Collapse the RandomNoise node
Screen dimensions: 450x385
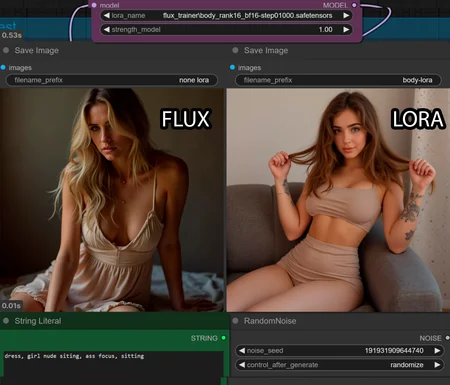[x=235, y=321]
